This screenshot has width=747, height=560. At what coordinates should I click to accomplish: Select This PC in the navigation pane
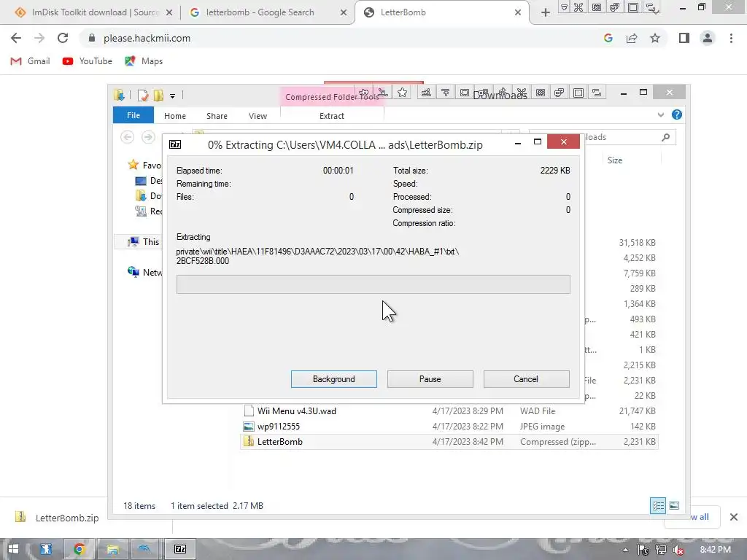pos(144,241)
